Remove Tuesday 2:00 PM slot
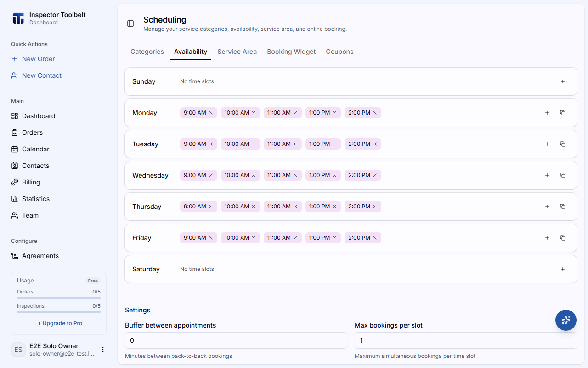This screenshot has width=588, height=368. [375, 144]
